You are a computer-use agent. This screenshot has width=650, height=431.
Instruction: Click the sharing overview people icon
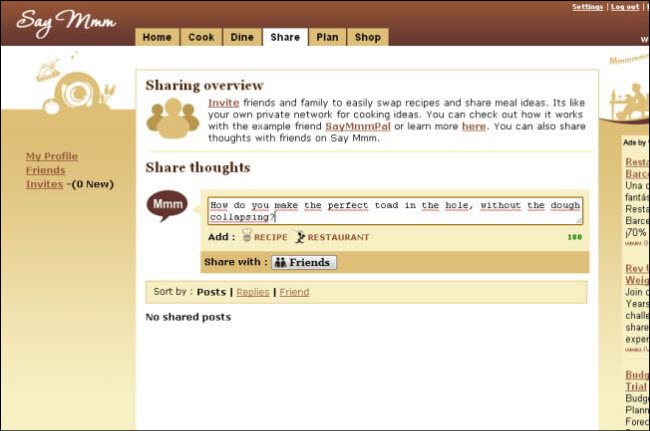tap(172, 118)
